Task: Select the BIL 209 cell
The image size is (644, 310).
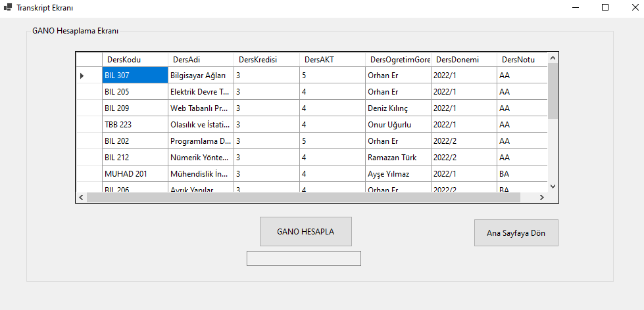Action: click(x=135, y=108)
